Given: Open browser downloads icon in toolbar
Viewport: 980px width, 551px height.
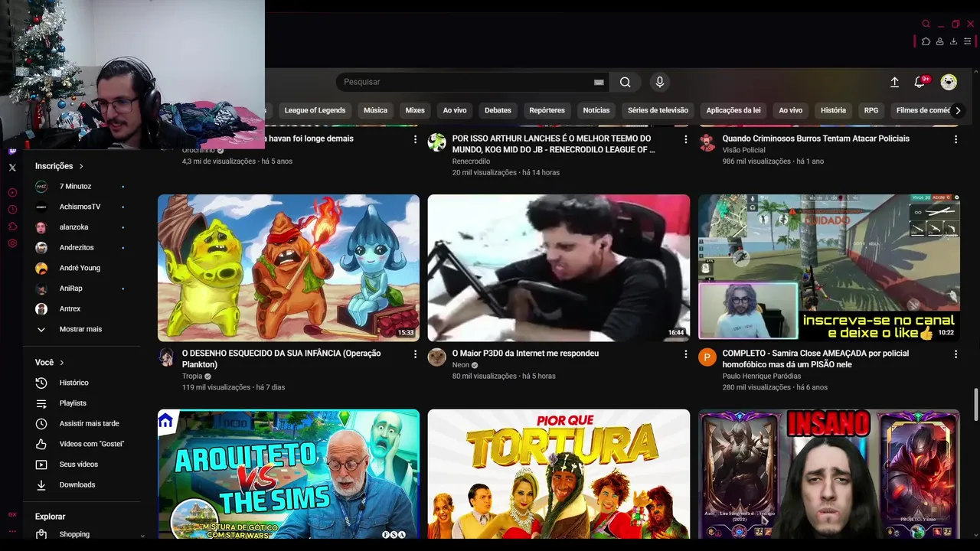Looking at the screenshot, I should coord(953,41).
